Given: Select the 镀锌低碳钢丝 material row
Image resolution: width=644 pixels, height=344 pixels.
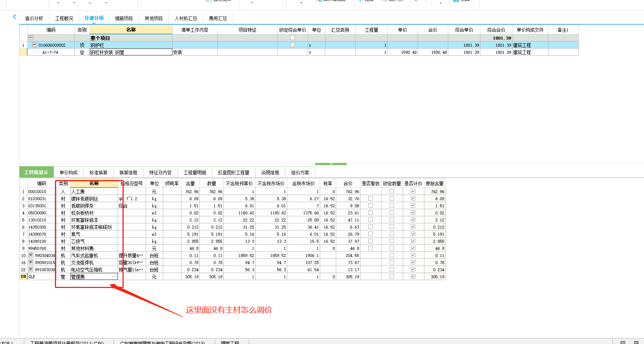Looking at the screenshot, I should tap(232, 199).
